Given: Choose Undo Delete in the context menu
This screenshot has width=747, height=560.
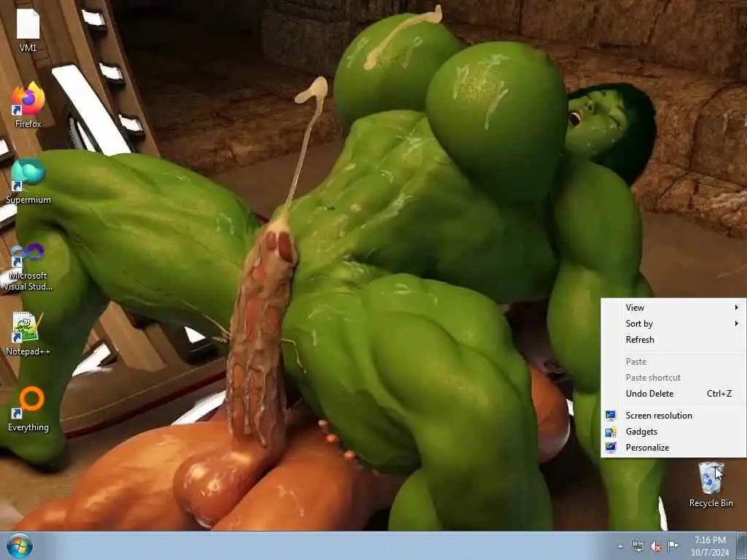Looking at the screenshot, I should tap(673, 394).
